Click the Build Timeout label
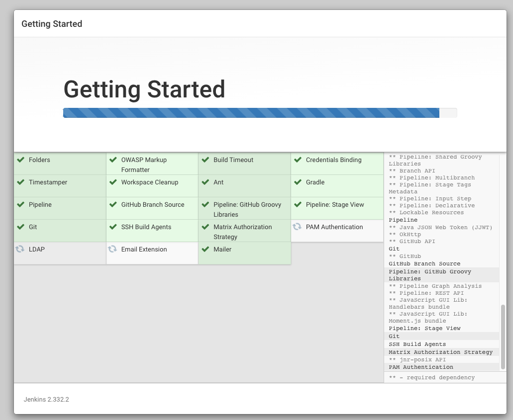 (x=233, y=160)
